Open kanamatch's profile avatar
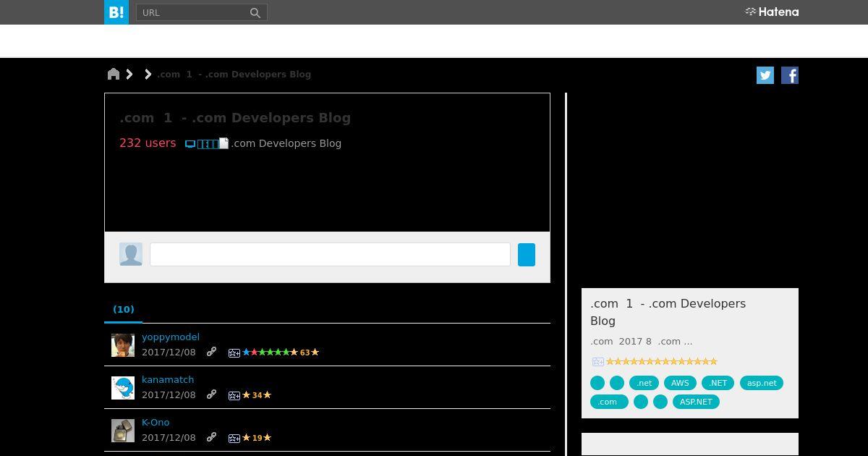This screenshot has width=868, height=456. point(123,388)
